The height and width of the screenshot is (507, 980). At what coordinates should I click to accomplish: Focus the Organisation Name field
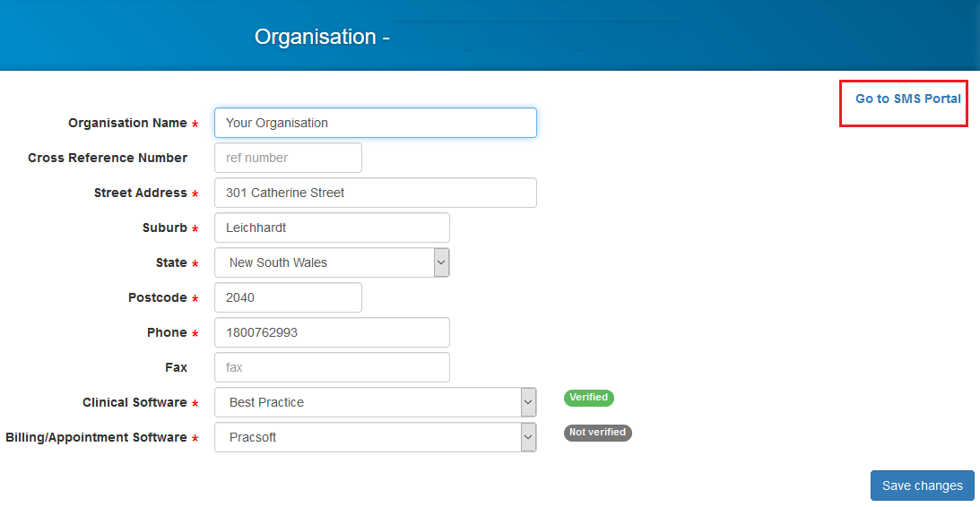pyautogui.click(x=375, y=123)
